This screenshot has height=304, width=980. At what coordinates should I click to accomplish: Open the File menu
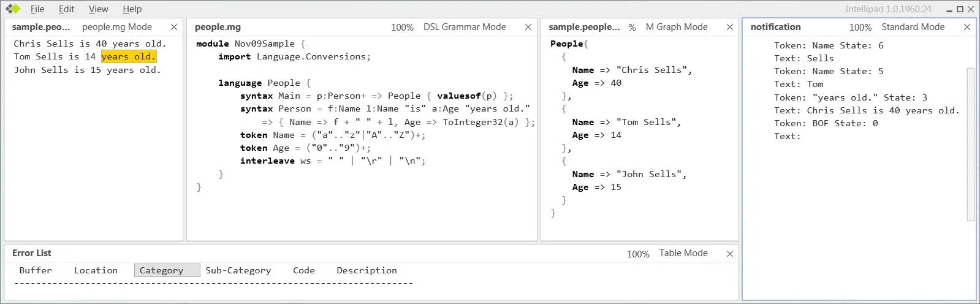click(x=37, y=9)
